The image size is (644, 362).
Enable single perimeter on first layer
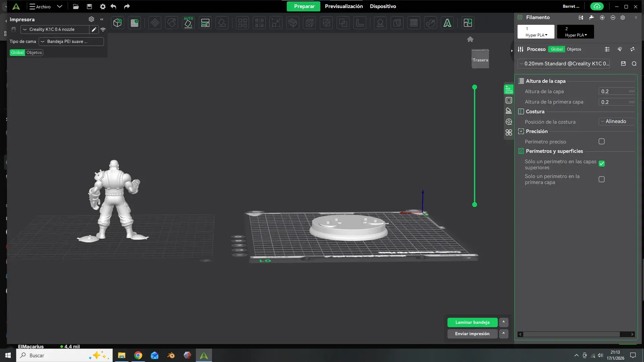tap(601, 179)
